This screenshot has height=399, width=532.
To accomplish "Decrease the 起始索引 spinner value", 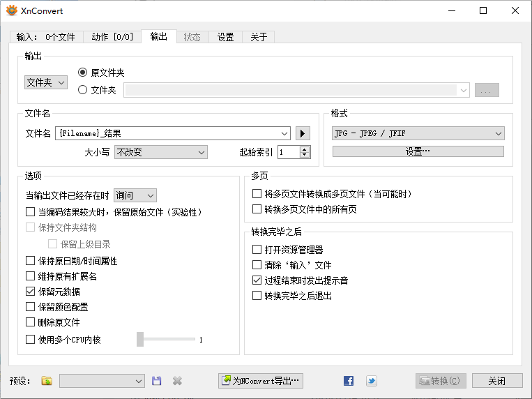I will [x=305, y=155].
